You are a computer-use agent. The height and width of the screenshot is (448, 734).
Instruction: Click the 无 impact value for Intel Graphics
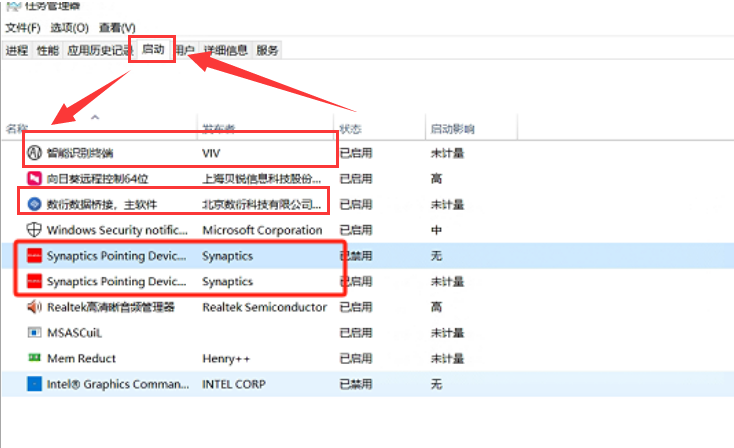pyautogui.click(x=436, y=384)
